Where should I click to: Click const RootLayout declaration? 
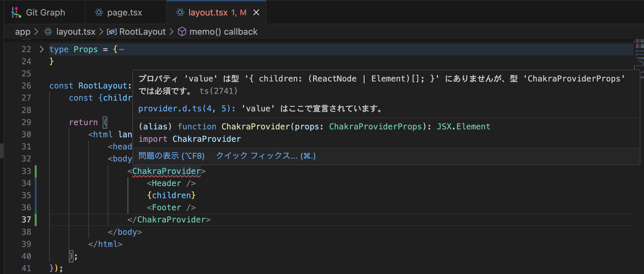coord(90,86)
